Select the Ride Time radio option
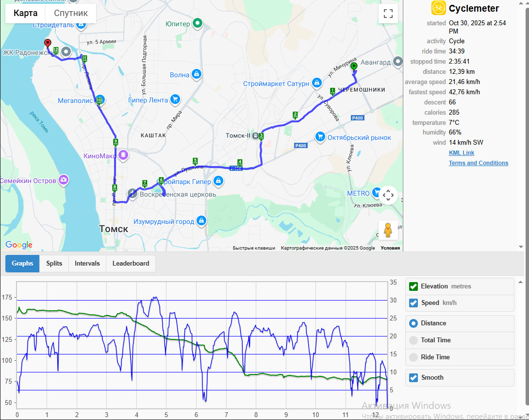Viewport: 529px width, 420px height. click(x=413, y=357)
